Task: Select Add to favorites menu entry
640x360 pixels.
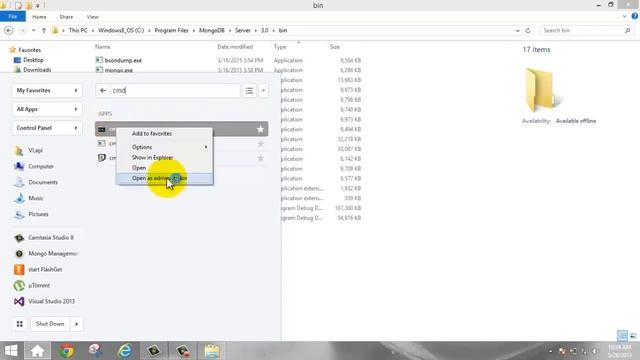Action: 151,134
